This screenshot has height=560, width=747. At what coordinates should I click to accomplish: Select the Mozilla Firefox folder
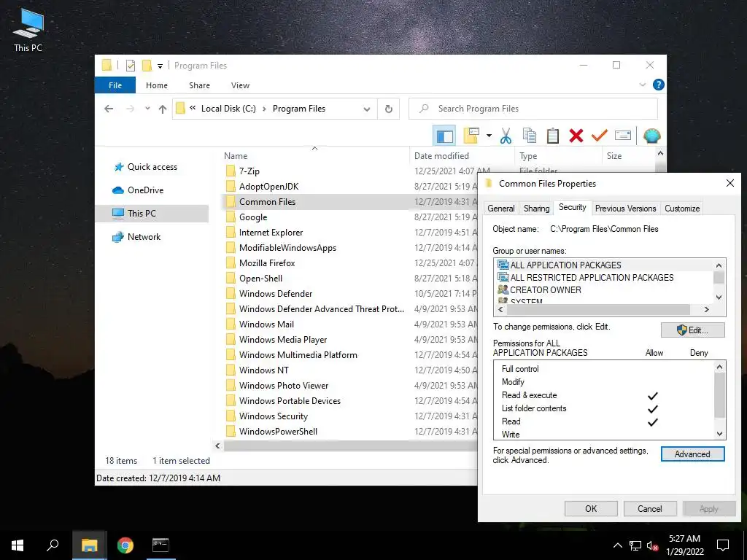pyautogui.click(x=267, y=262)
